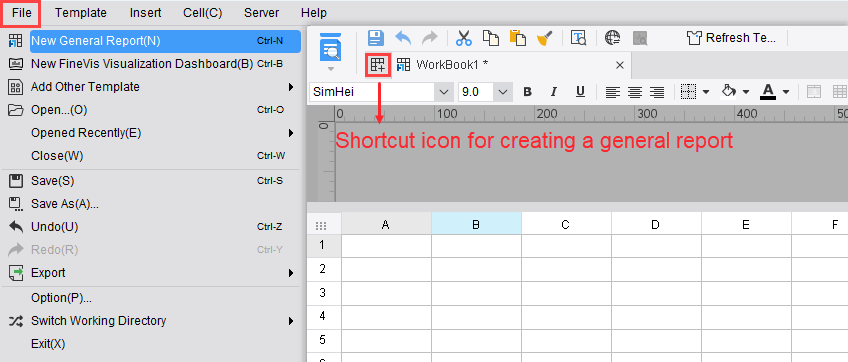The height and width of the screenshot is (362, 848).
Task: Click the New General Report grid icon in menu
Action: click(x=16, y=41)
